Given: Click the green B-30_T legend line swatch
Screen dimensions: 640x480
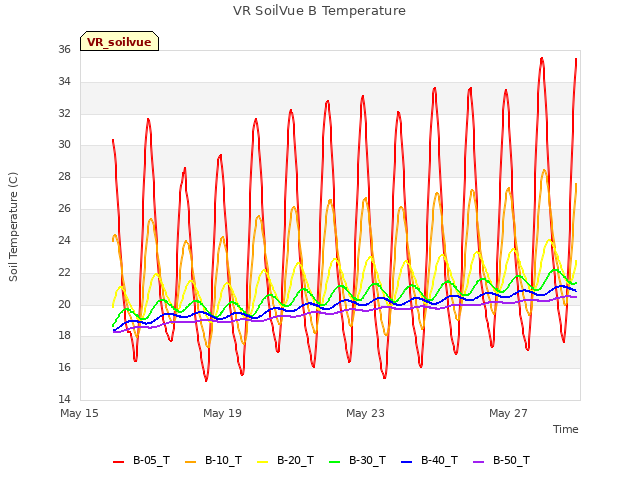Looking at the screenshot, I should pos(334,462).
